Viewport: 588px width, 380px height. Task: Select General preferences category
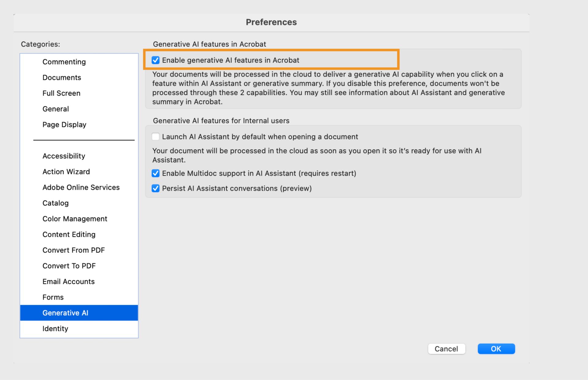[x=56, y=109]
